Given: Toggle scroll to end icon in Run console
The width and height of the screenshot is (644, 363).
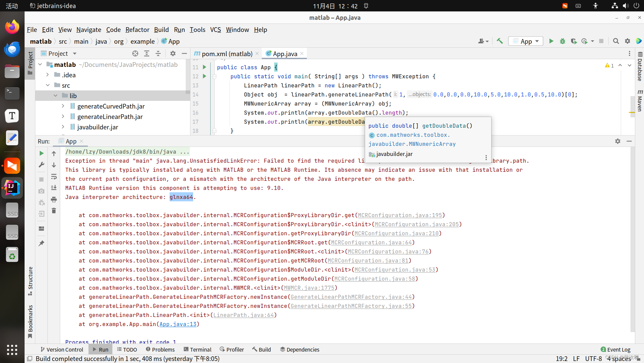Looking at the screenshot, I should click(x=54, y=188).
